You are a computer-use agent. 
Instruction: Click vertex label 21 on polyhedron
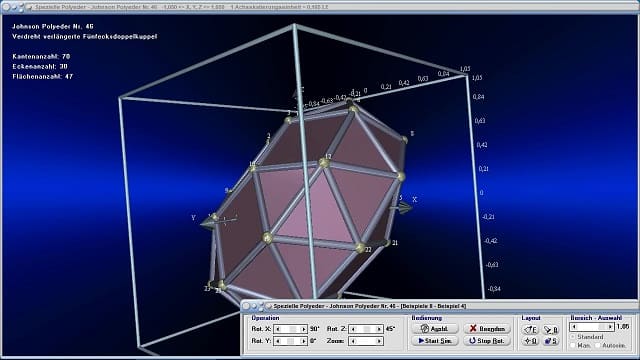click(395, 243)
